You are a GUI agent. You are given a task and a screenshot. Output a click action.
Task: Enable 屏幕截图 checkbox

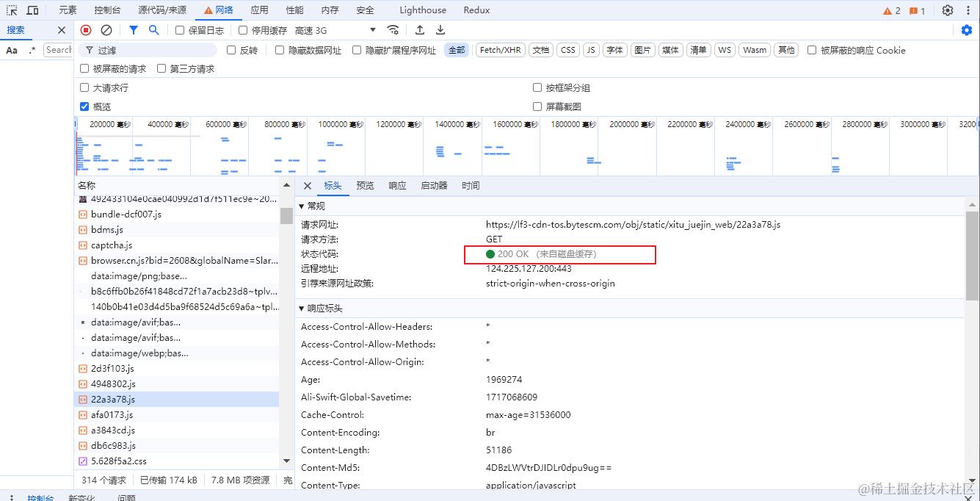pyautogui.click(x=537, y=107)
